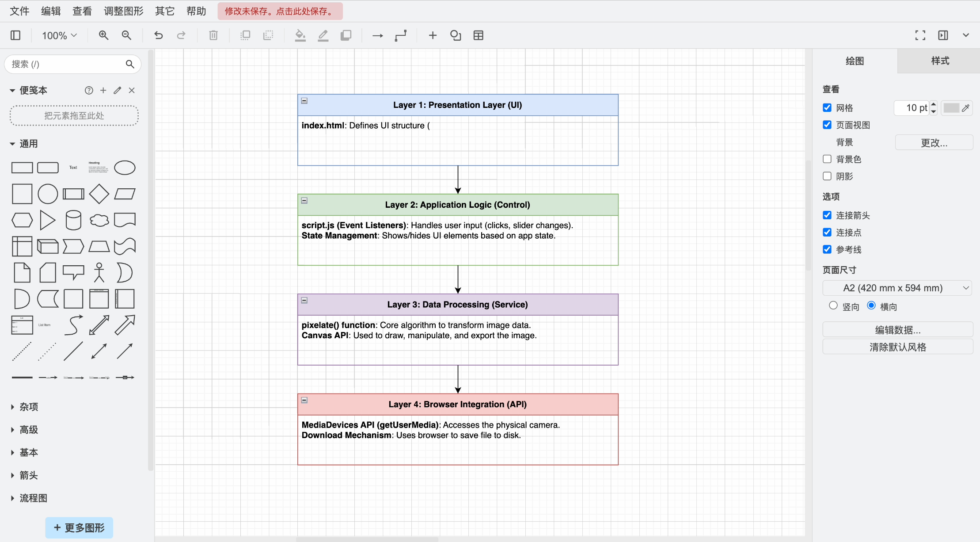Click the insert table icon

pos(478,35)
